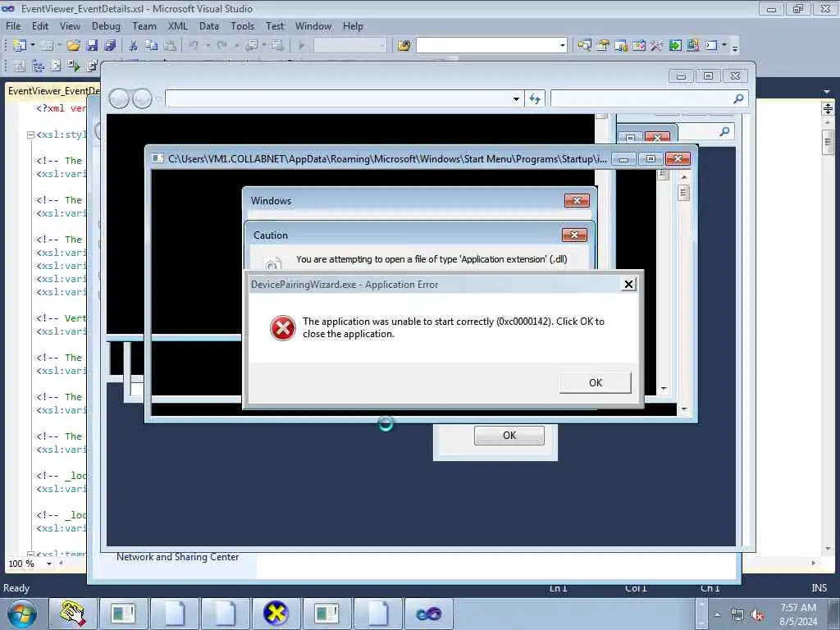Click the Explorer window Forward button
Image resolution: width=840 pixels, height=630 pixels.
pos(142,98)
